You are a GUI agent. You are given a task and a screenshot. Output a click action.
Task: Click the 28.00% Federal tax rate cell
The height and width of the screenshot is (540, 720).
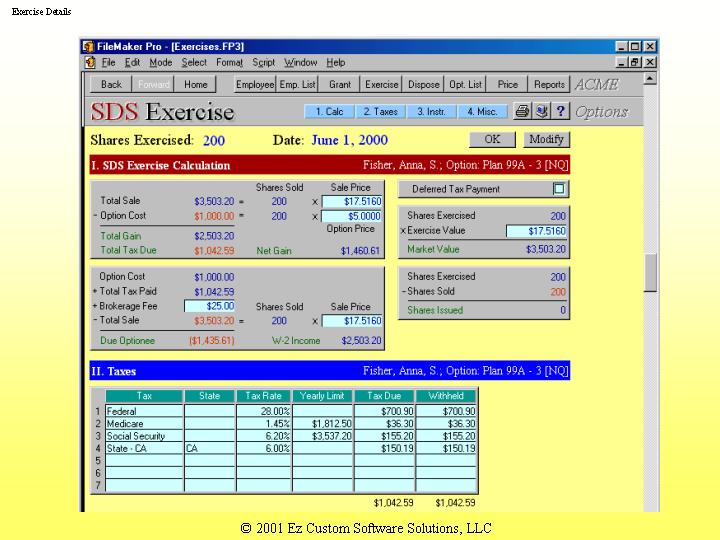coord(264,411)
